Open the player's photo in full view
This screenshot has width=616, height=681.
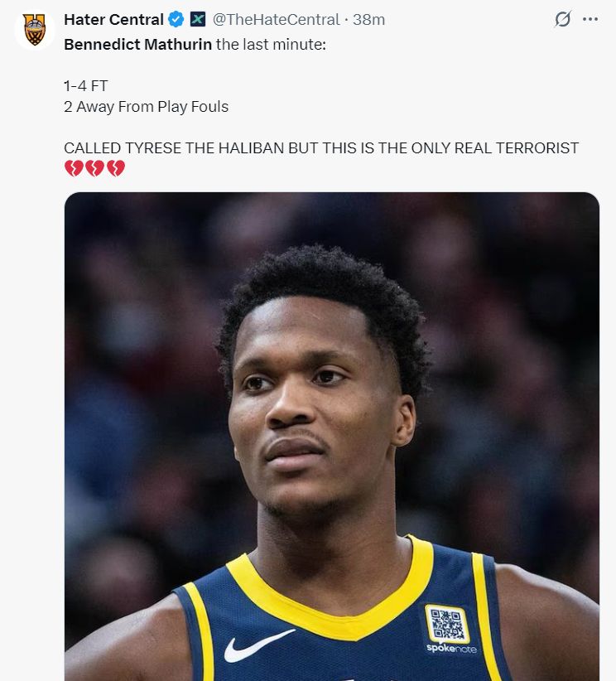pos(332,436)
